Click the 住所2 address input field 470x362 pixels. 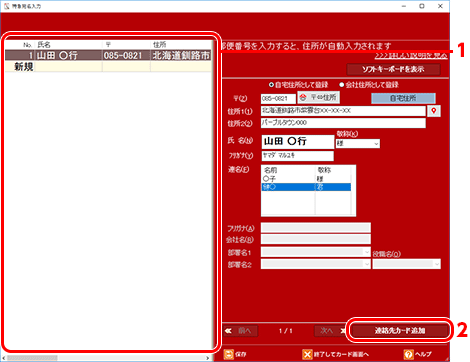coord(343,123)
